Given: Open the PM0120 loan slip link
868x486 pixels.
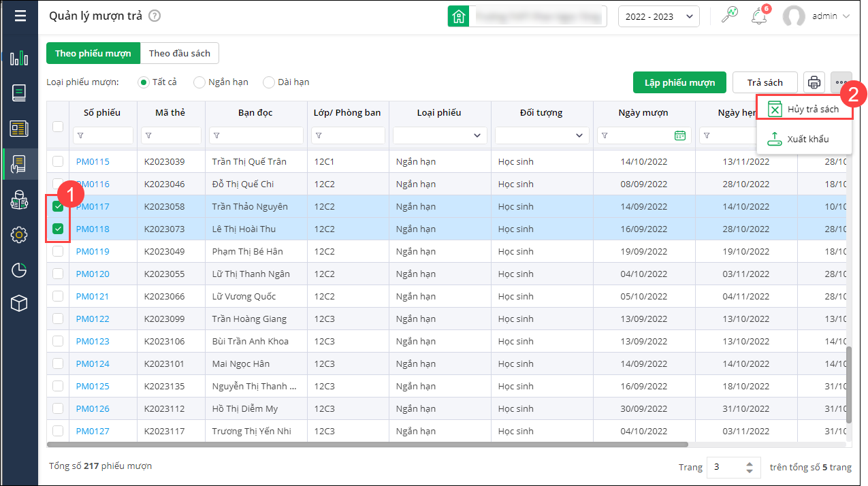Looking at the screenshot, I should tap(93, 274).
